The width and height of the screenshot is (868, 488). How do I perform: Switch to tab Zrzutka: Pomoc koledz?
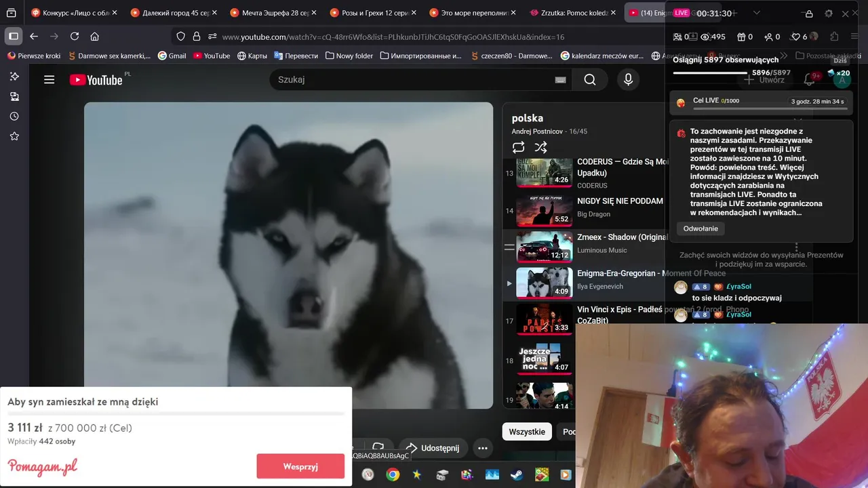point(573,13)
